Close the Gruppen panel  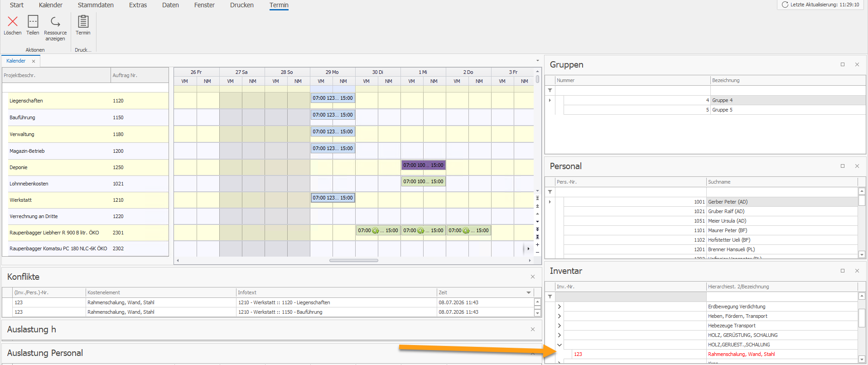click(857, 64)
